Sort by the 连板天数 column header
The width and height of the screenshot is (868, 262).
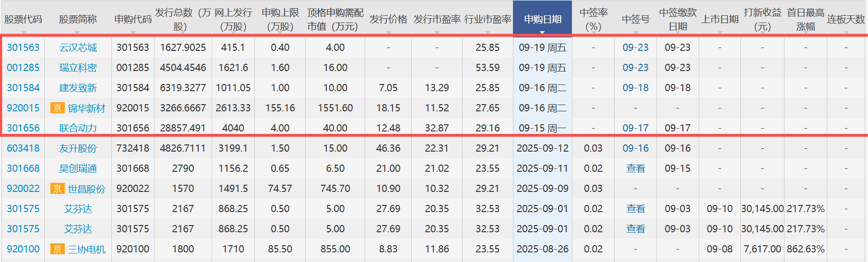(x=846, y=19)
